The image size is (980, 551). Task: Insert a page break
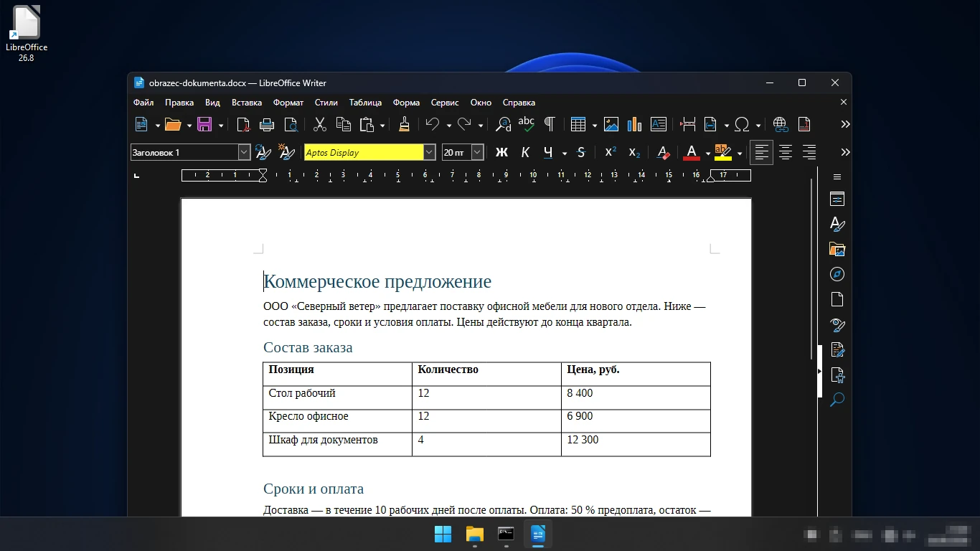tap(688, 125)
